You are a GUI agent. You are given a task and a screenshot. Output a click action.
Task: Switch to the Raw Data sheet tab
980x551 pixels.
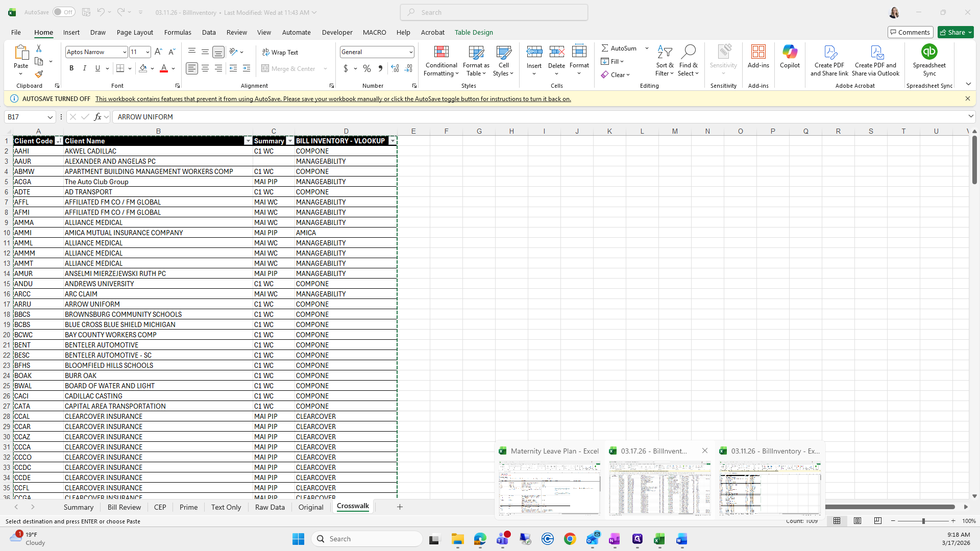pyautogui.click(x=269, y=507)
